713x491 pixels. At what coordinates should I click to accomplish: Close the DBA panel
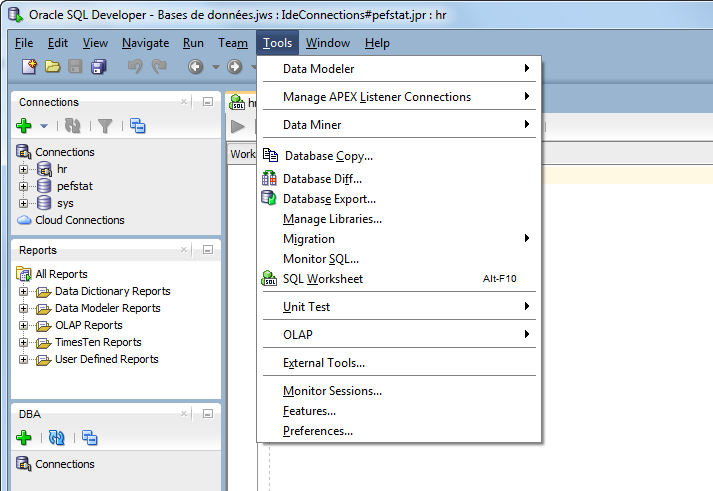click(x=184, y=414)
